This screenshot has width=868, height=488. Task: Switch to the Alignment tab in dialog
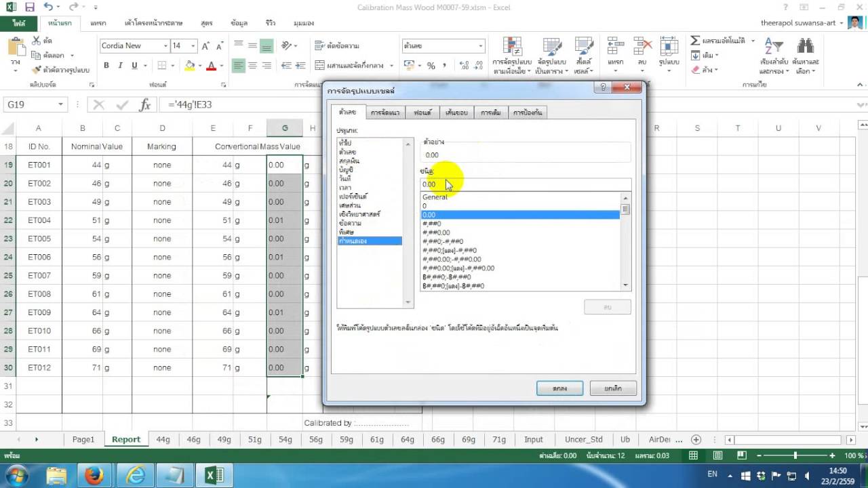(385, 113)
